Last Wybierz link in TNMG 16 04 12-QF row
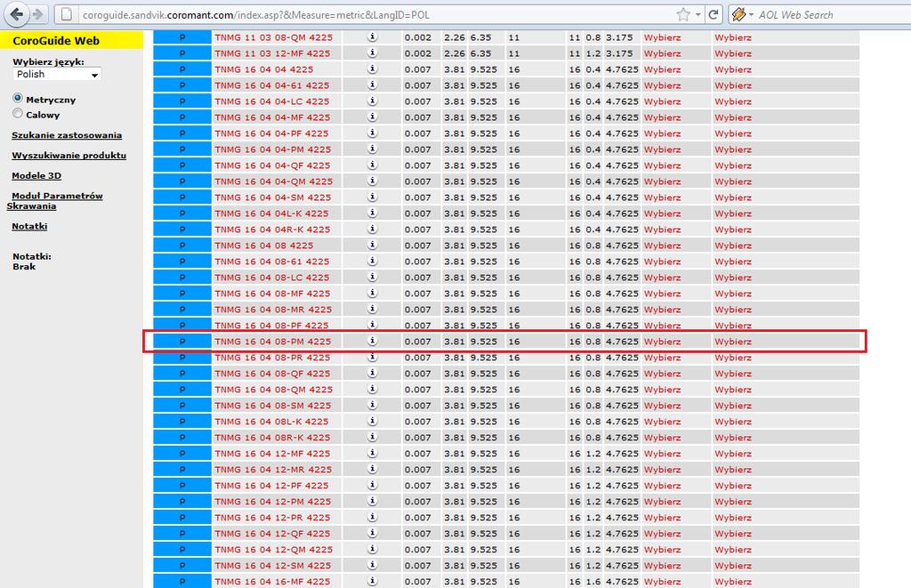 point(733,534)
